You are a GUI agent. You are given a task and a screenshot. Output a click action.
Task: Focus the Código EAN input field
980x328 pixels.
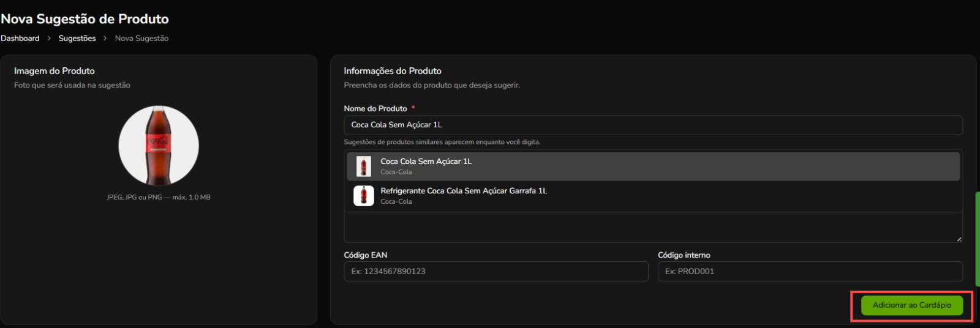tap(496, 272)
